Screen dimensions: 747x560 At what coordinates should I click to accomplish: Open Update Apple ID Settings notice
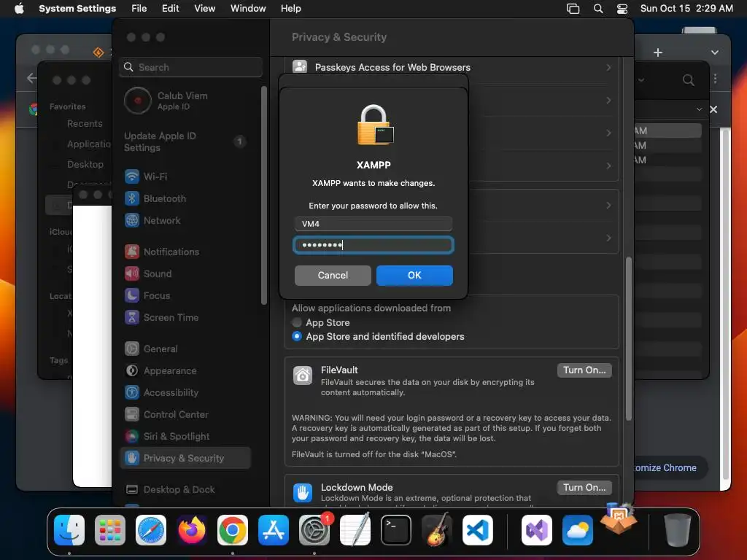pos(185,141)
